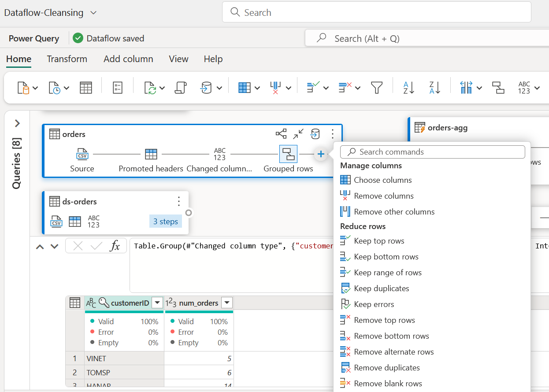This screenshot has width=549, height=392.
Task: Click the Enter data table icon
Action: (86, 88)
